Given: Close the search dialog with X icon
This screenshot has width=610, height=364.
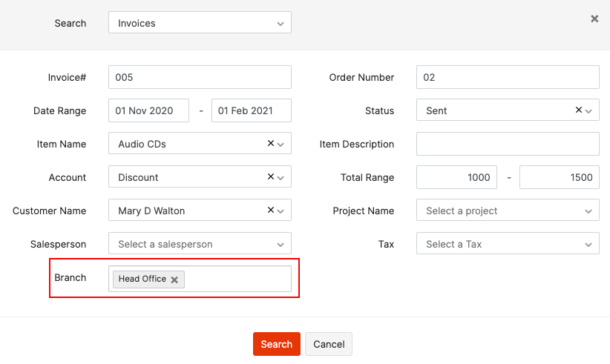Looking at the screenshot, I should pos(594,19).
